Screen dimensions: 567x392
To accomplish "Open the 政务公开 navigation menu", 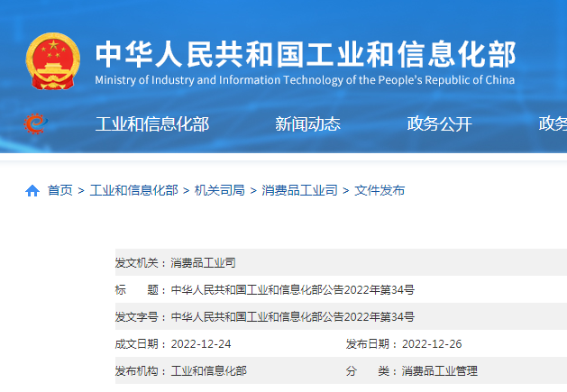I will [x=439, y=124].
